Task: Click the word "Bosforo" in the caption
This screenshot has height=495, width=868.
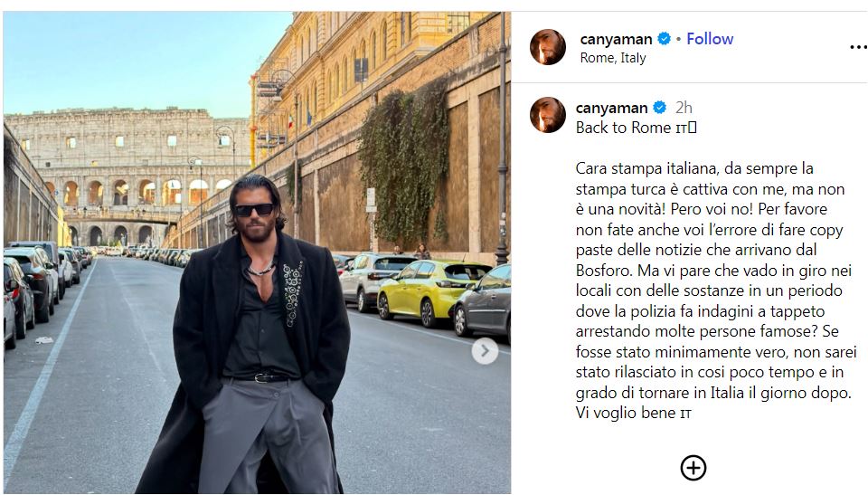Action: (x=604, y=271)
